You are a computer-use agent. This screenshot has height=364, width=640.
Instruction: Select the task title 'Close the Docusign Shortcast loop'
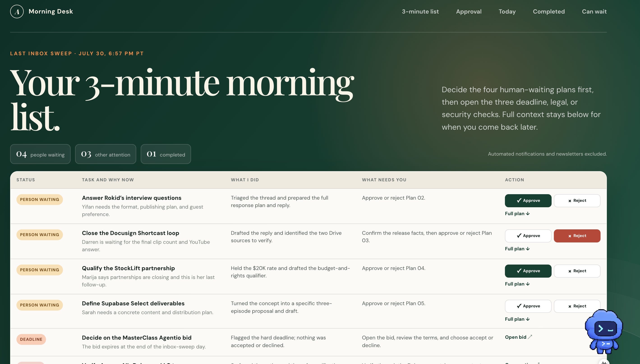[x=130, y=233]
